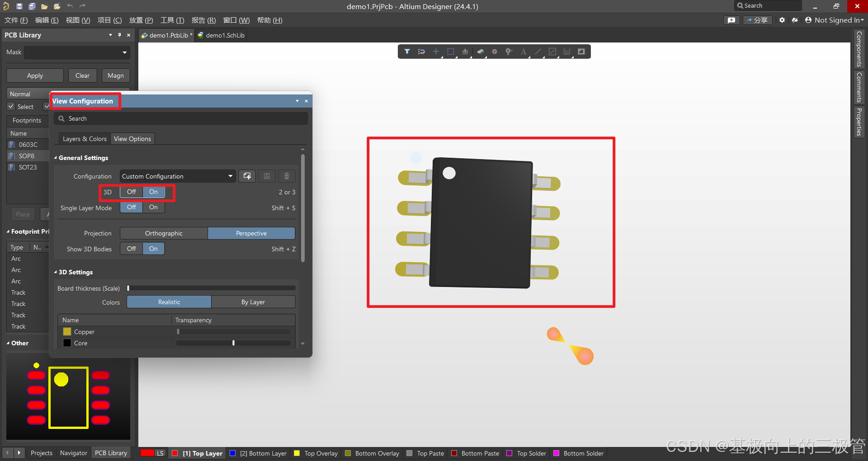Click the Apply button
The height and width of the screenshot is (461, 868).
35,75
